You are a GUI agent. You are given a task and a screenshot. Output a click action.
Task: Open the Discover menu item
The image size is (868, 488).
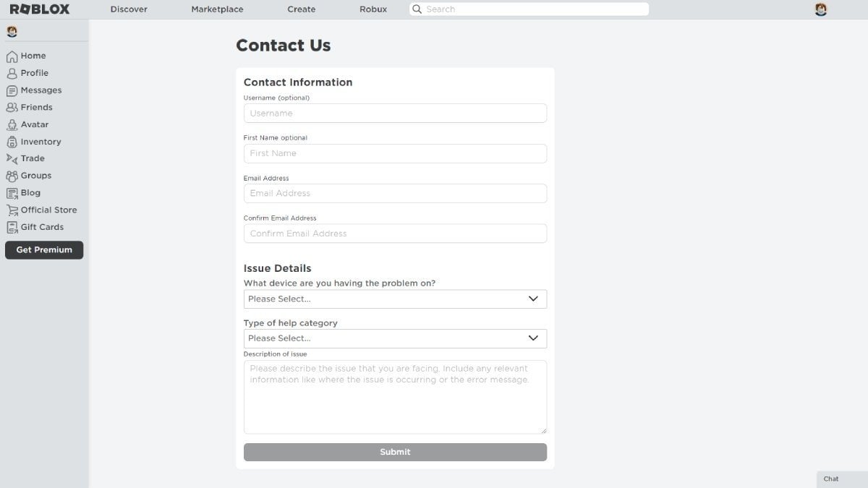click(129, 9)
